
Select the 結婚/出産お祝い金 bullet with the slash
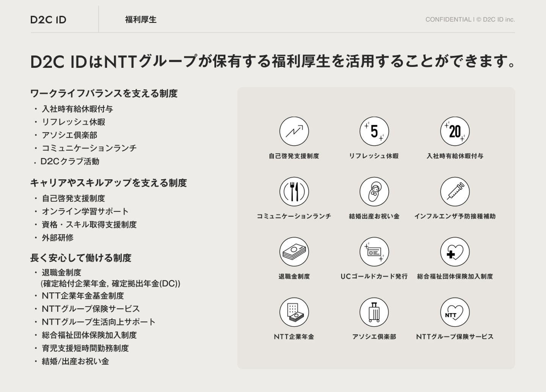[x=75, y=361]
